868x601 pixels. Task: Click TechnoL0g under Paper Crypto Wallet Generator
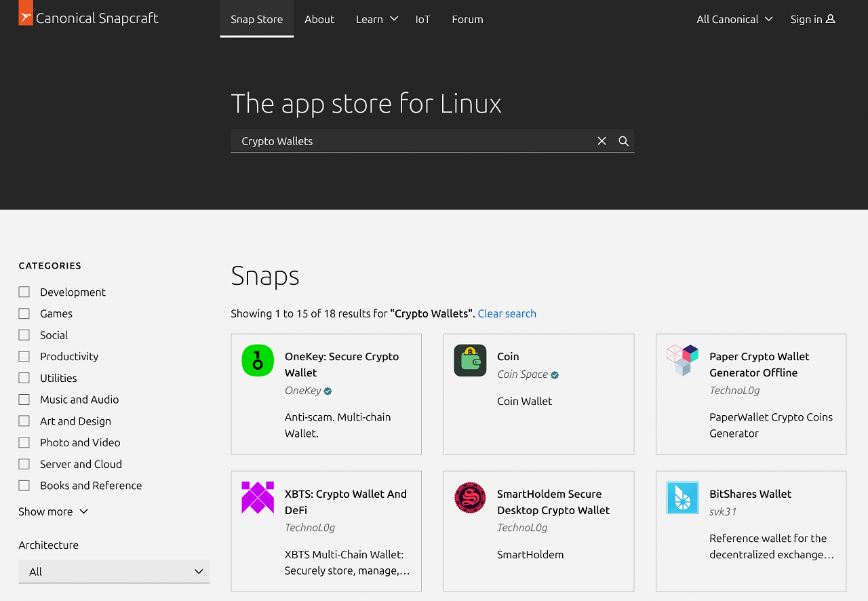pyautogui.click(x=734, y=391)
